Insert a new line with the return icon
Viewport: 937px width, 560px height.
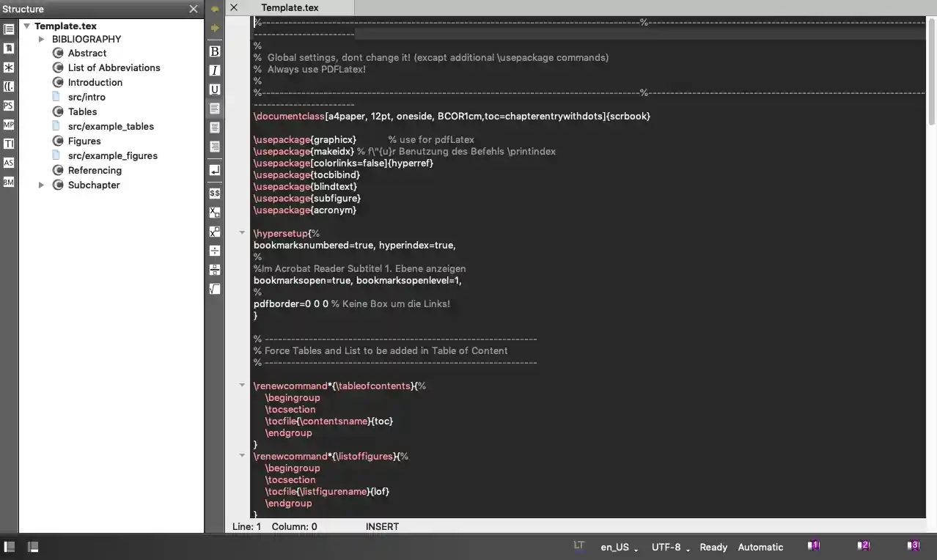click(x=215, y=170)
